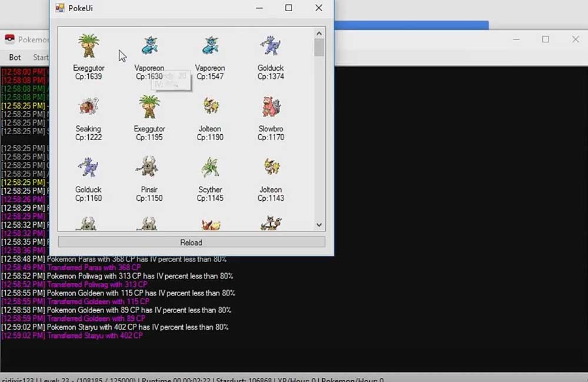Viewport: 588px width, 382px height.
Task: Click log line 'Pokemon Staryu with 402 CP'
Action: (115, 327)
